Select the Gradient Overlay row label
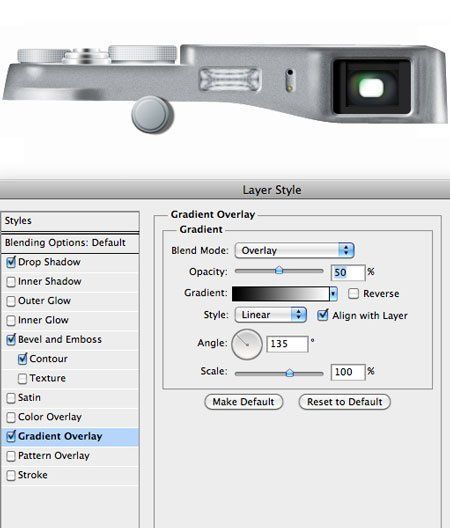 pyautogui.click(x=60, y=436)
